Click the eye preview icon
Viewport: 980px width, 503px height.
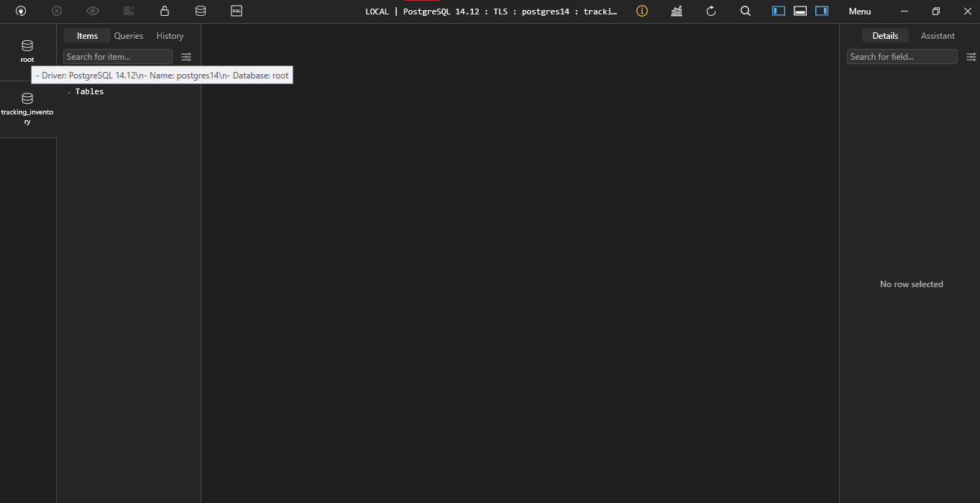click(93, 11)
